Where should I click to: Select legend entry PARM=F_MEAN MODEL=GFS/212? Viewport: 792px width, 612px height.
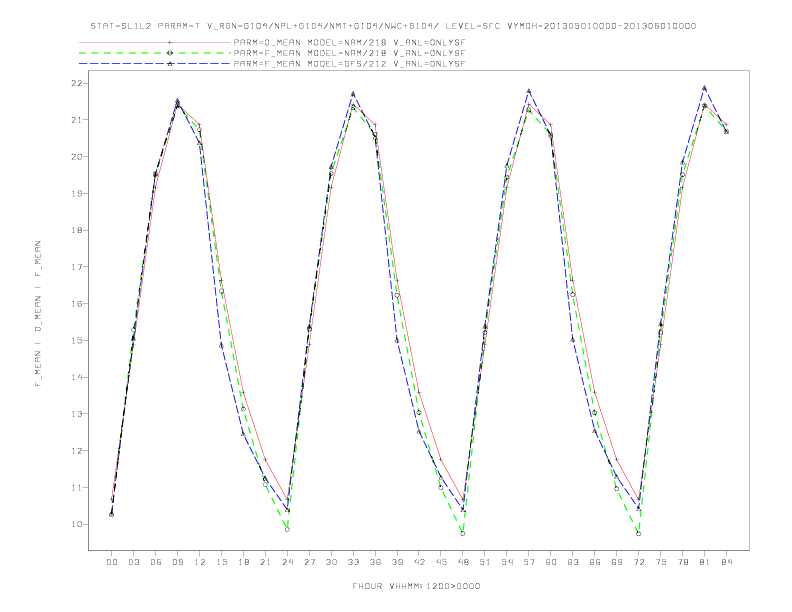click(350, 64)
